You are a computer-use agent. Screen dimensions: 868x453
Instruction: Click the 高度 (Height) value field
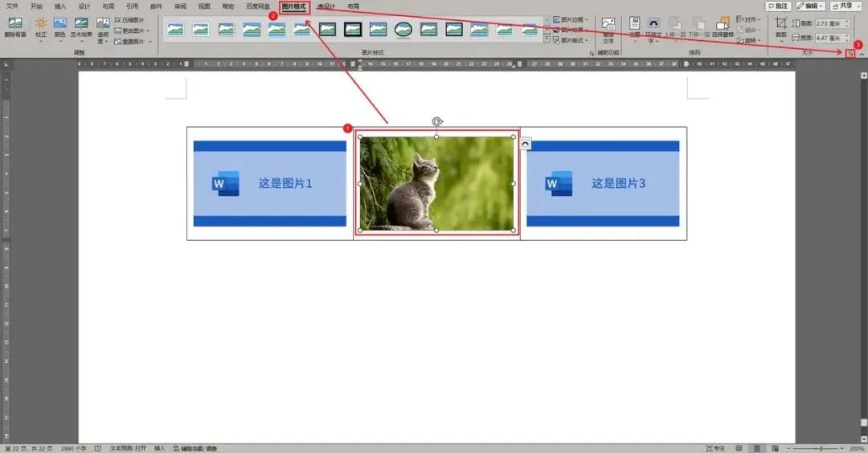[x=832, y=23]
